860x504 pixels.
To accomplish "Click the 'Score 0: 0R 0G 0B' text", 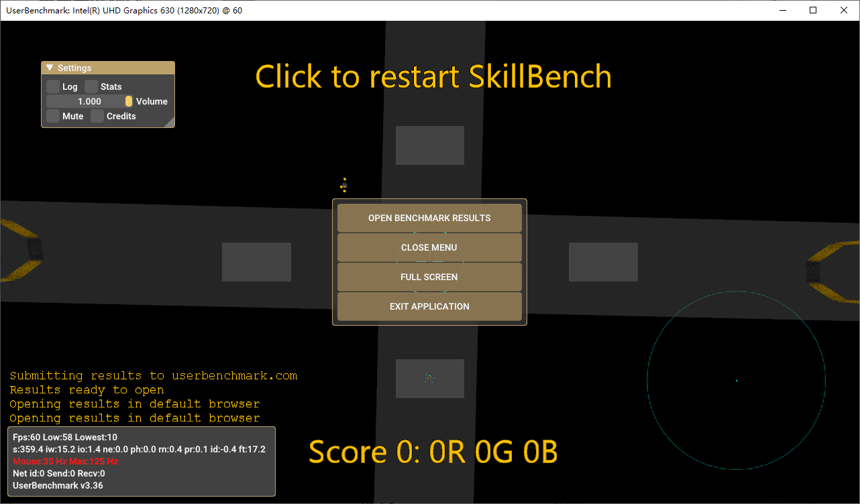I will click(433, 452).
